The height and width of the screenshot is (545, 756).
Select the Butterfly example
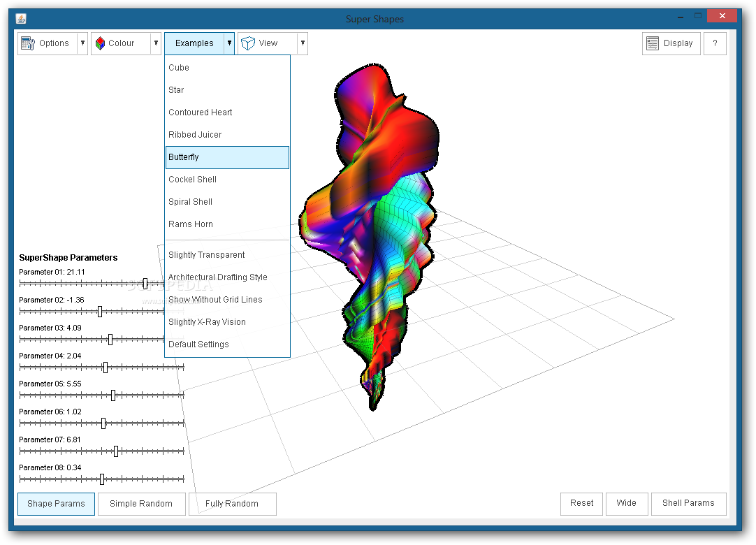(x=227, y=157)
